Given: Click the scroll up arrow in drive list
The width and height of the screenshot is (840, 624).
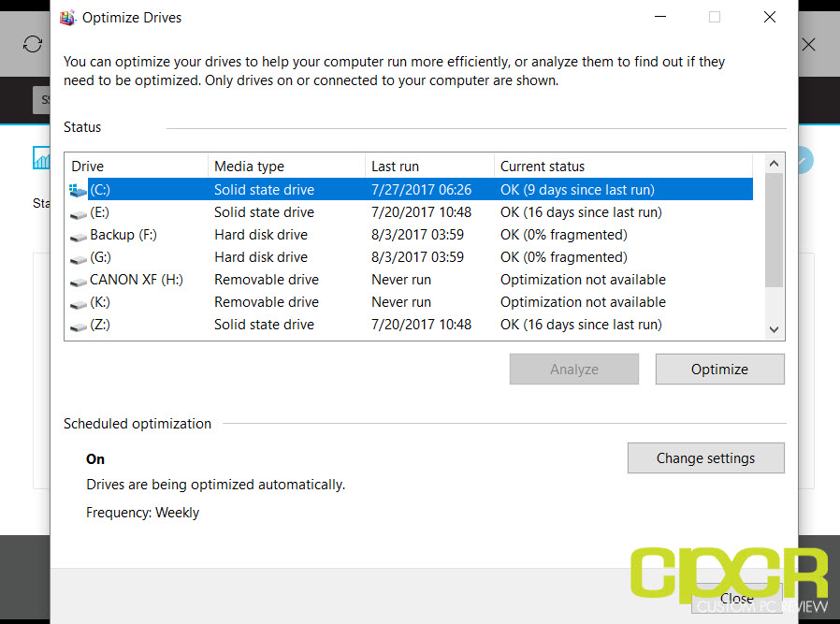Looking at the screenshot, I should [774, 164].
